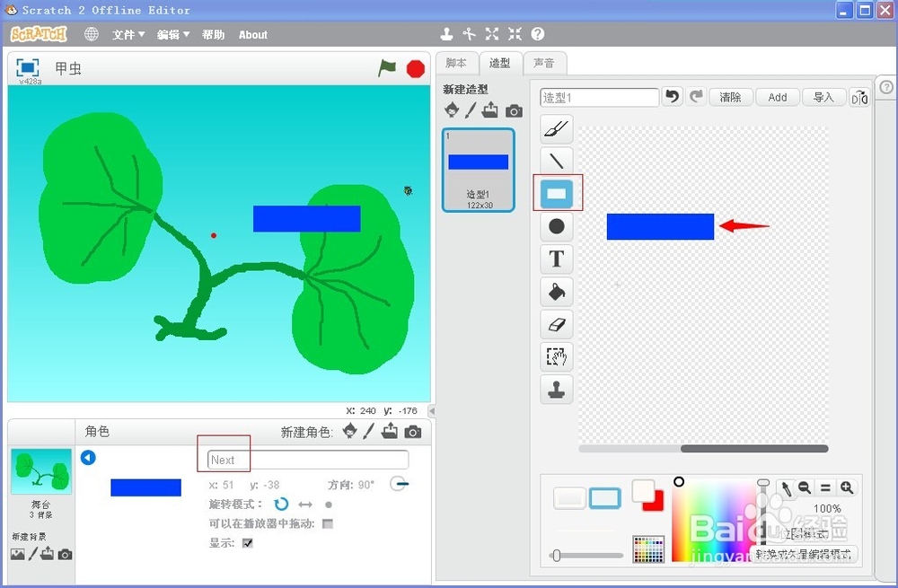This screenshot has width=898, height=588.
Task: Select the Duplicate stamp in top toolbar
Action: [446, 34]
